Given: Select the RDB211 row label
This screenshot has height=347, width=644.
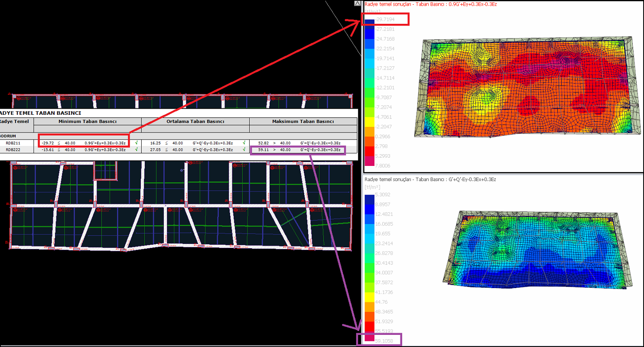Looking at the screenshot, I should pyautogui.click(x=13, y=143).
